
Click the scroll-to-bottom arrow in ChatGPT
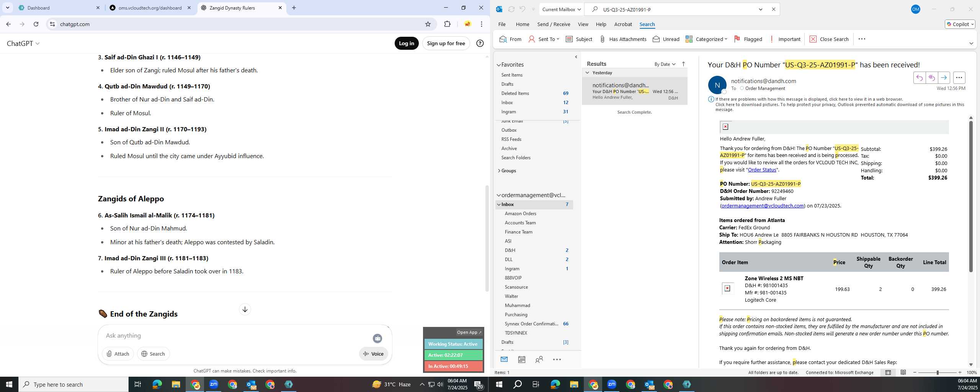click(x=245, y=309)
